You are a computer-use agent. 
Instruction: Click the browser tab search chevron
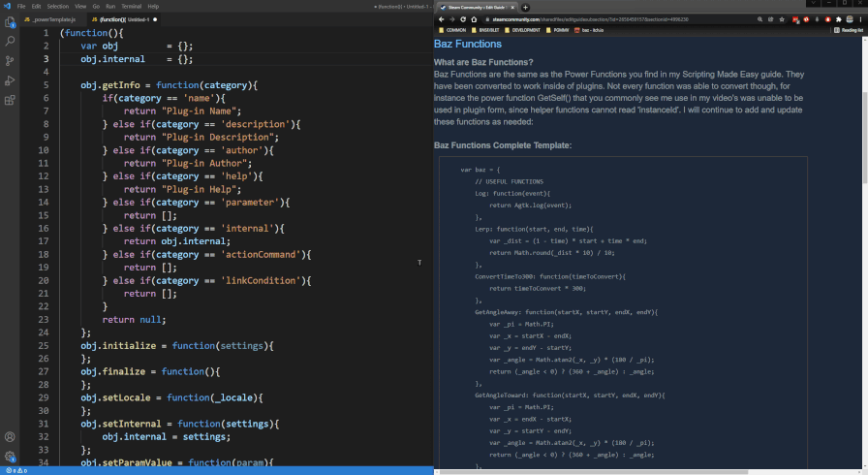tap(813, 3)
